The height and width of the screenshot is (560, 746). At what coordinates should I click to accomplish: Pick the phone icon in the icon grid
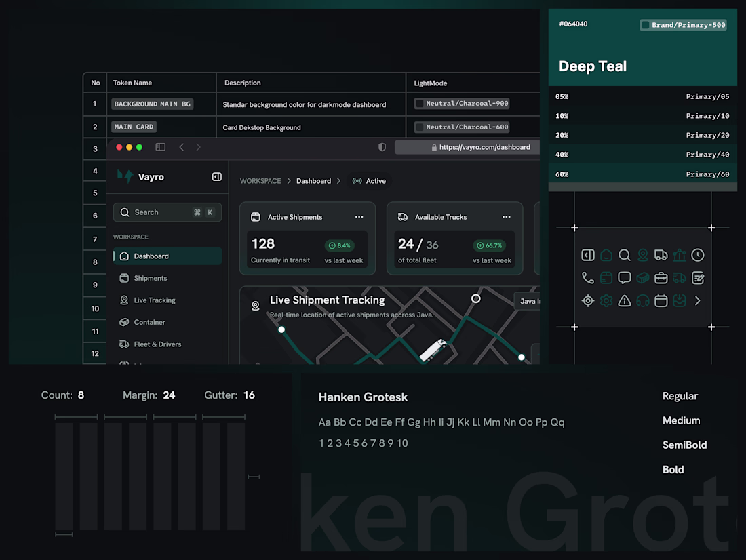[587, 278]
